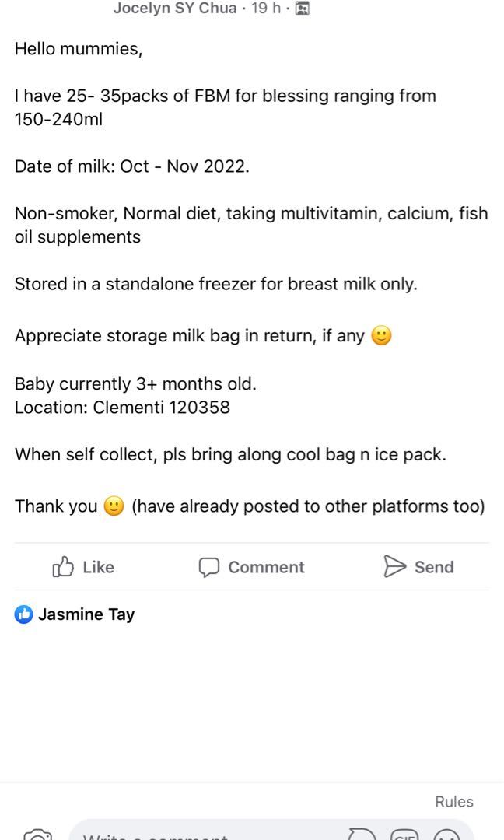Click the Write a comment field

(x=194, y=835)
